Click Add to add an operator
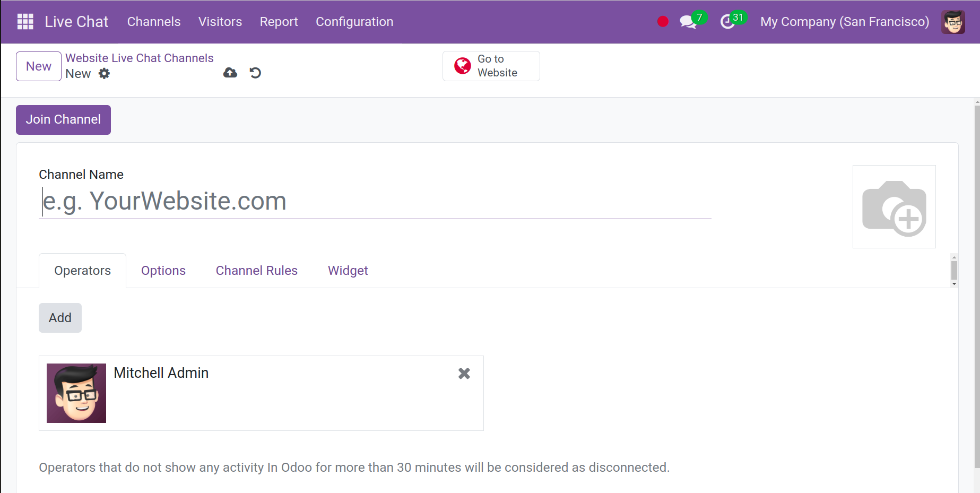This screenshot has height=493, width=980. (60, 318)
